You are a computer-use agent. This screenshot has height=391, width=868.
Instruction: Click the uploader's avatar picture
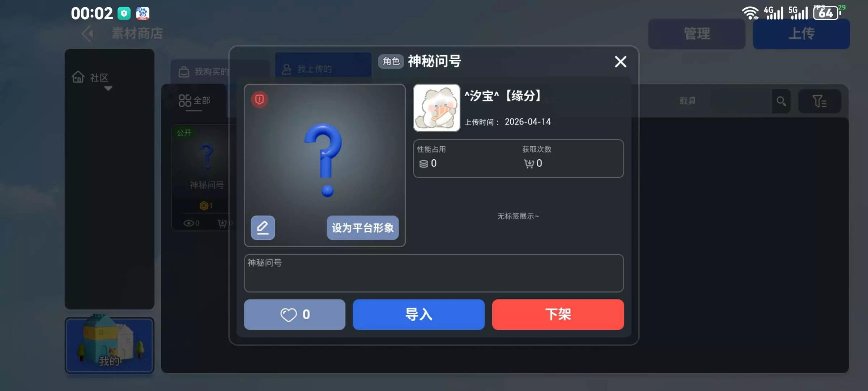tap(437, 108)
